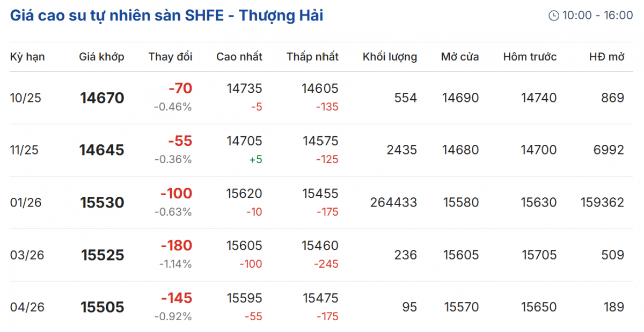Viewport: 644px width, 332px height.
Task: Select the Kỳ hạn column header
Action: coord(27,57)
